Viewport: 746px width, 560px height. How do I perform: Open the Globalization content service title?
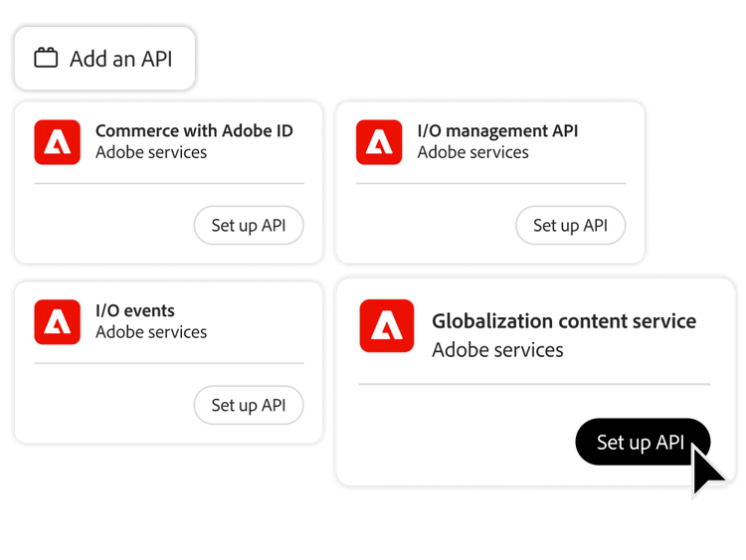pos(564,321)
